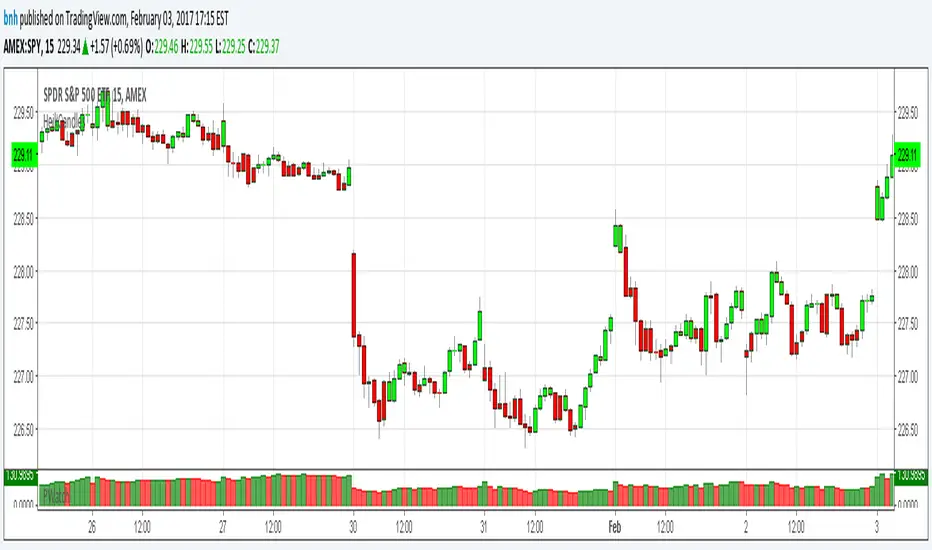Click the right green 229.11 price tag

pos(909,154)
